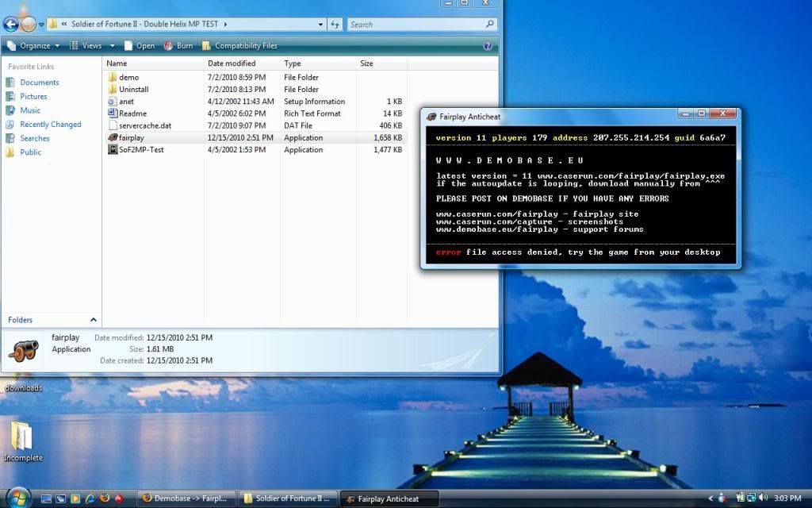Click the '12/15/2010 2:51 PM' date cell
Viewport: 812px width, 508px height.
pyautogui.click(x=240, y=138)
